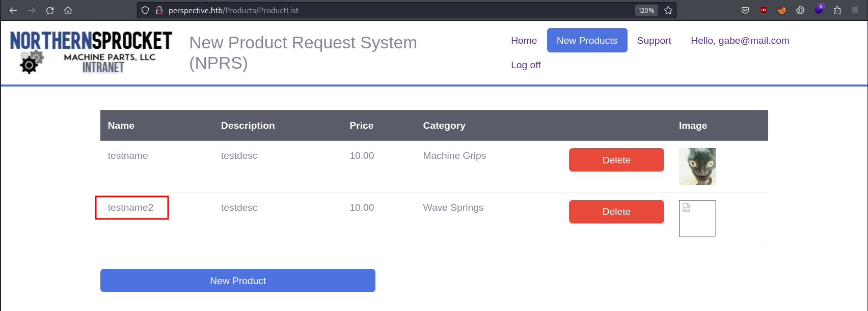This screenshot has width=868, height=311.
Task: Open the Firefox hamburger application menu
Action: coord(855,10)
